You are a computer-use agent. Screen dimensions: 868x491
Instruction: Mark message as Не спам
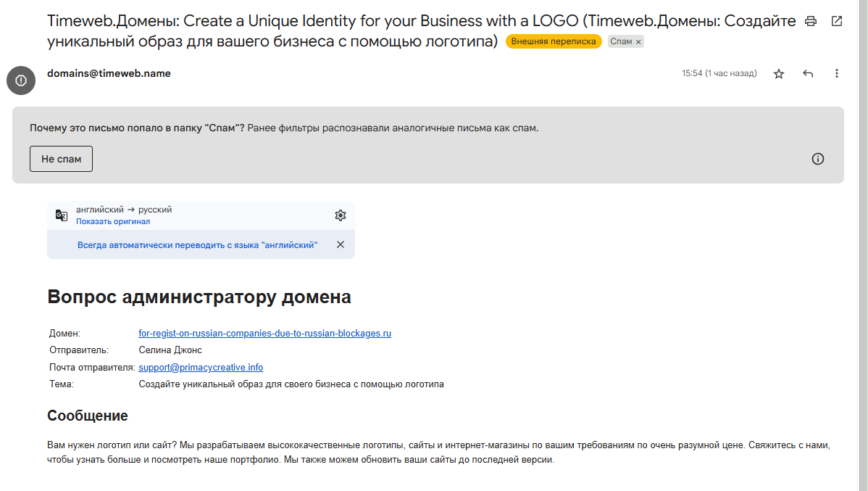[x=61, y=159]
